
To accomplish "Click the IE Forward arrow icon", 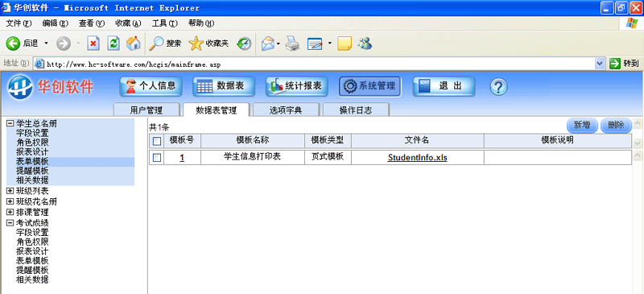I will 64,43.
